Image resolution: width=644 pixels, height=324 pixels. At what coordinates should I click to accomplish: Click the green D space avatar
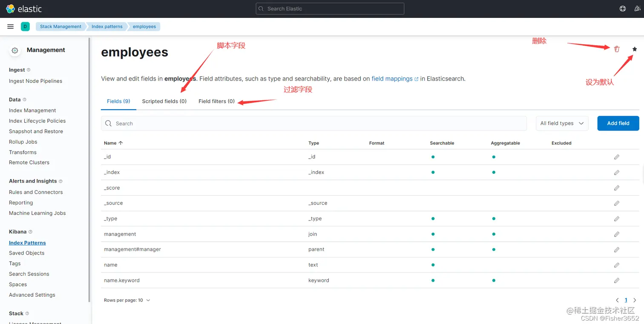click(25, 26)
